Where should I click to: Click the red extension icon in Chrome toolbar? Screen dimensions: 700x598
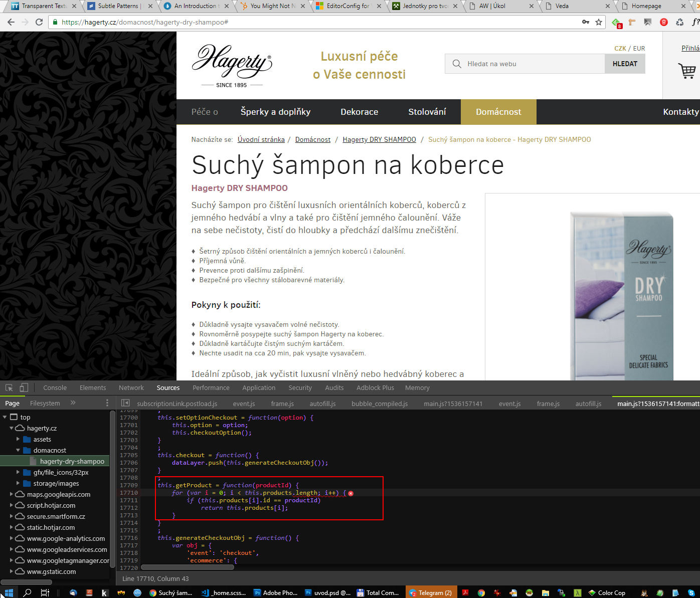point(664,22)
